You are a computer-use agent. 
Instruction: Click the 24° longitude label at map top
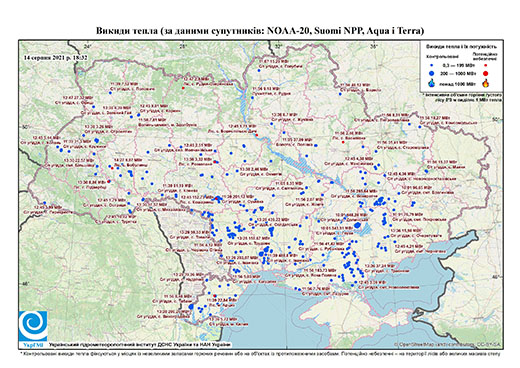coord(88,46)
